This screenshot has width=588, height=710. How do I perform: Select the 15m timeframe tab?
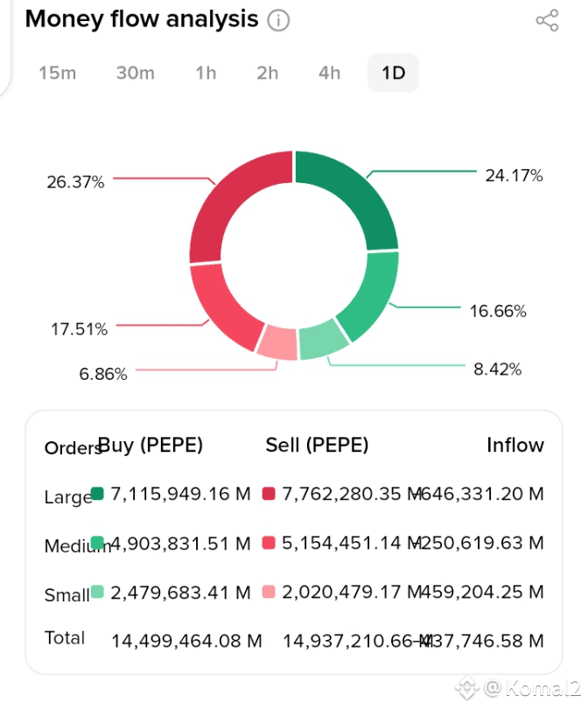click(x=57, y=73)
